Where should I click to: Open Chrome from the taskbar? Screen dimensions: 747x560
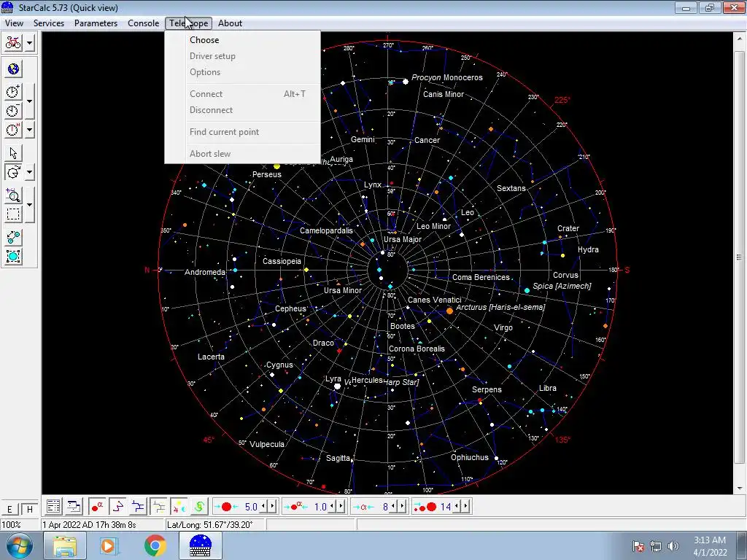pyautogui.click(x=155, y=545)
